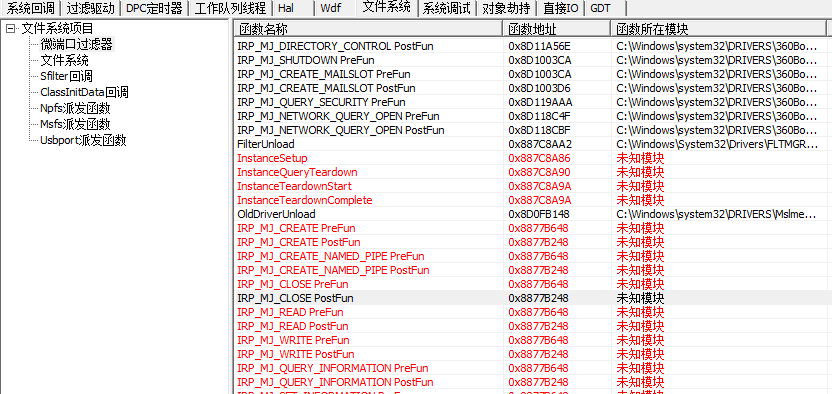Collapse the 文件系统项目 tree node
The image size is (832, 394).
pyautogui.click(x=10, y=29)
